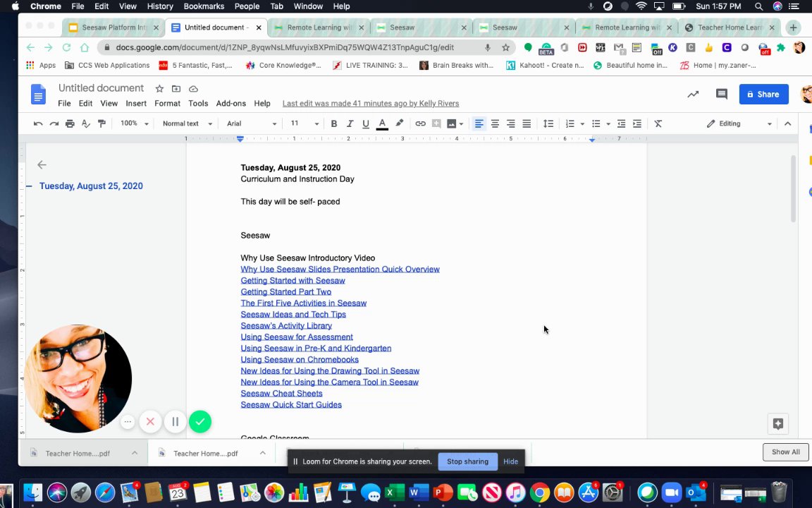Open the Normal text style dropdown

[x=187, y=123]
